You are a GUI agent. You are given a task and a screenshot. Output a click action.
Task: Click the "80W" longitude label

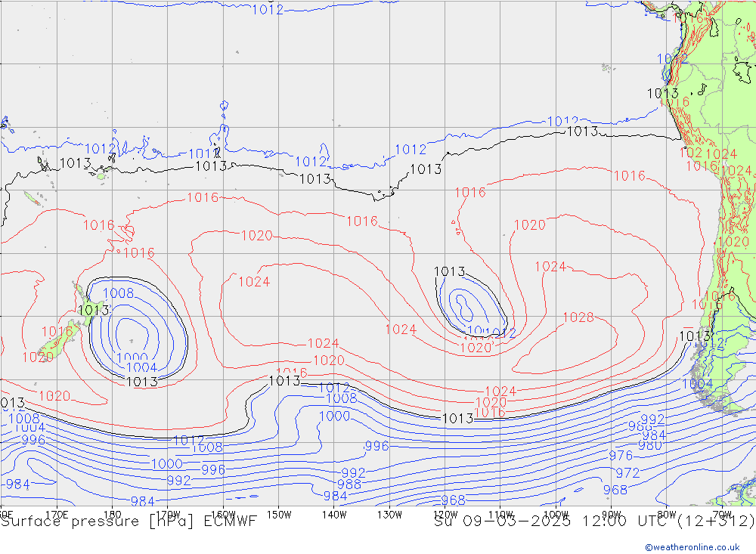[x=667, y=515]
